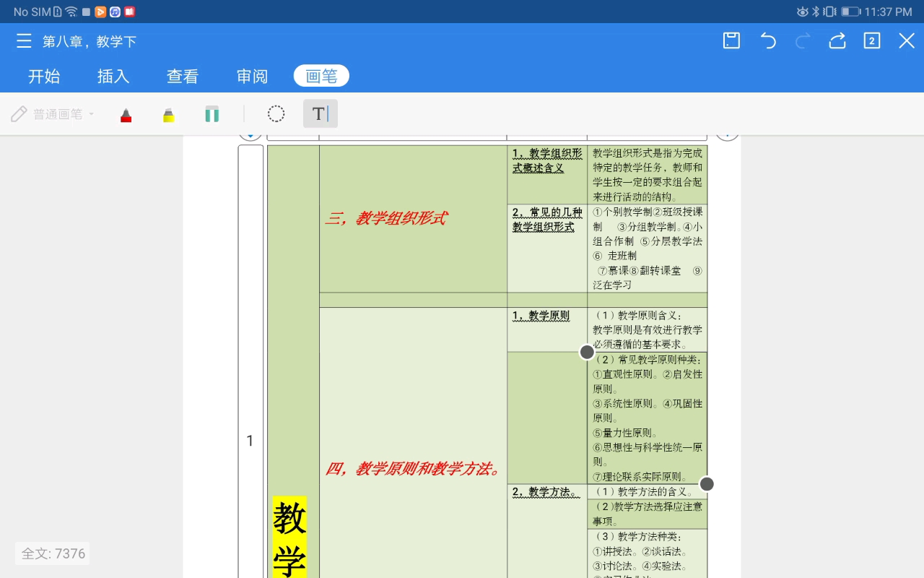The width and height of the screenshot is (924, 578).
Task: Undo the last action
Action: tap(768, 41)
